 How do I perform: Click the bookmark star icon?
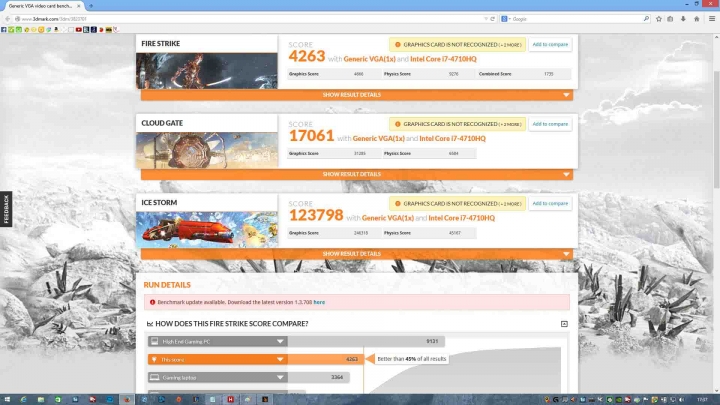tap(659, 19)
